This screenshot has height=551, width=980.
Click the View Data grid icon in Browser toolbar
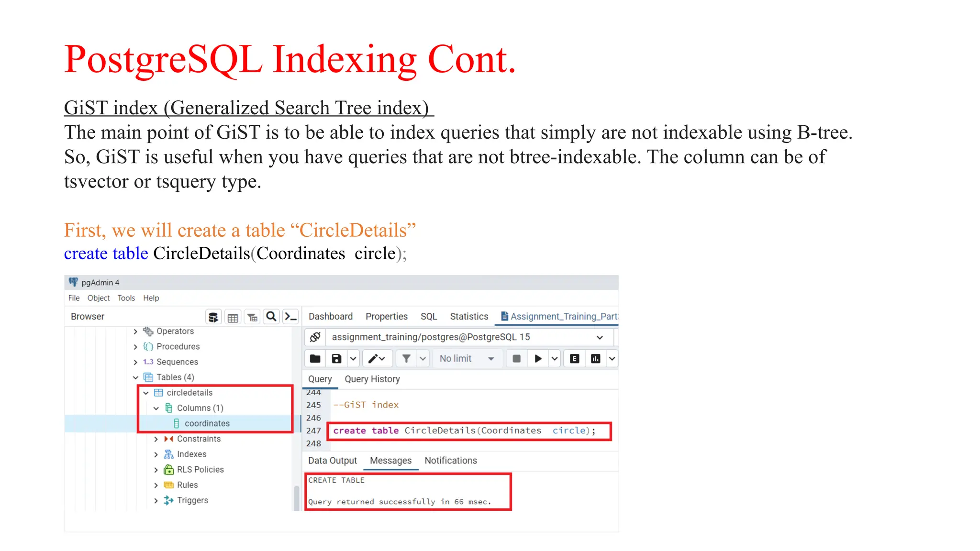[x=233, y=317]
